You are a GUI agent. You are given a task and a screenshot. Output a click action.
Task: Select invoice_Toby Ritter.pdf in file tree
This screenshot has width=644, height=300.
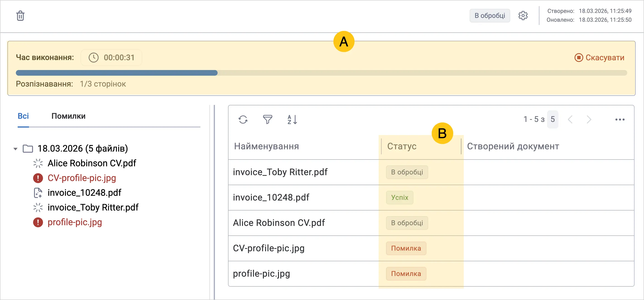tap(93, 207)
